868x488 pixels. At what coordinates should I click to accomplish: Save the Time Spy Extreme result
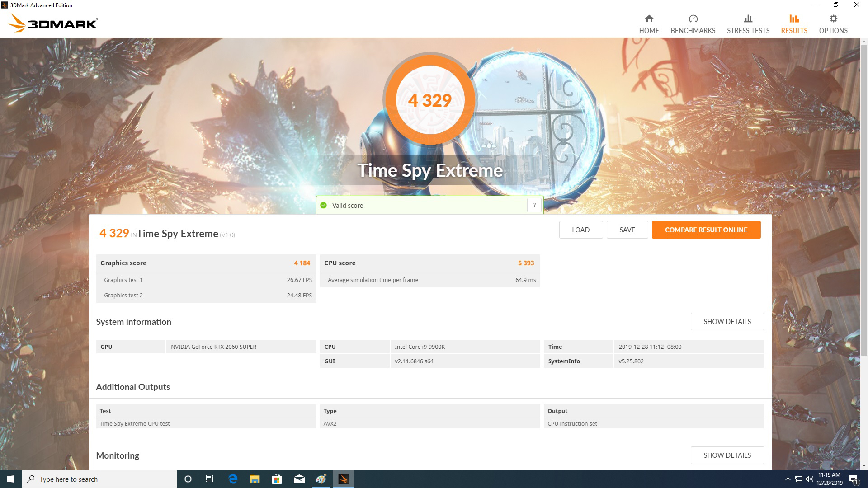coord(627,230)
